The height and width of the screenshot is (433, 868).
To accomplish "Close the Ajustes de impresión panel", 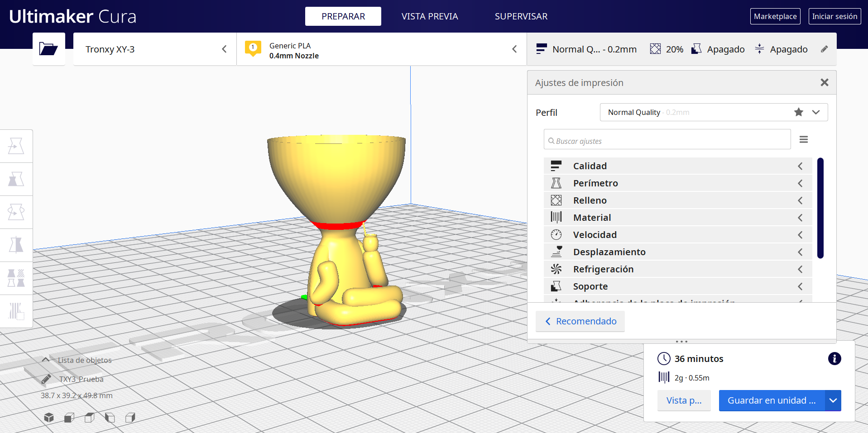I will 825,82.
